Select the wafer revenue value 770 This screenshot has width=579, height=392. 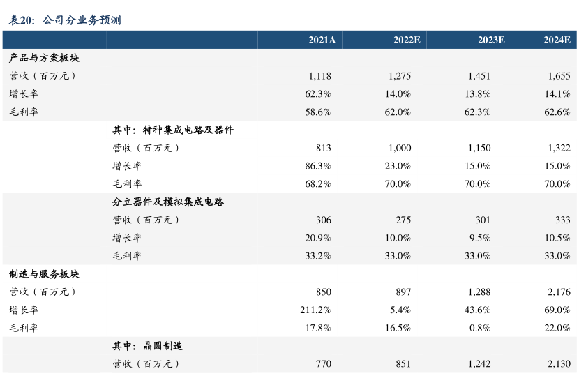pos(324,364)
